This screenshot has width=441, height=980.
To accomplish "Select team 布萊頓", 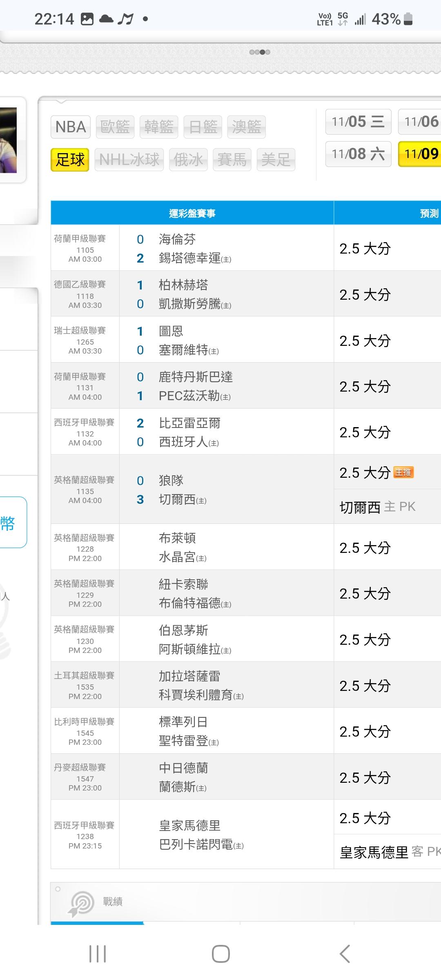I will 177,538.
